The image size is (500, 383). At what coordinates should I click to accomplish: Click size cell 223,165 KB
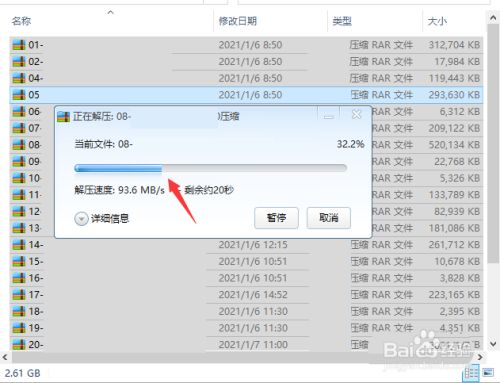click(x=454, y=295)
